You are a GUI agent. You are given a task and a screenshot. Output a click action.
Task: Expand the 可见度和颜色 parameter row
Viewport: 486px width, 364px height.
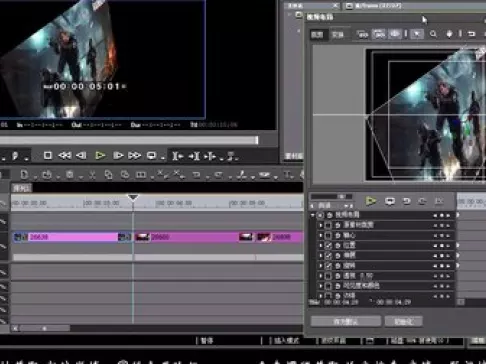[321, 286]
